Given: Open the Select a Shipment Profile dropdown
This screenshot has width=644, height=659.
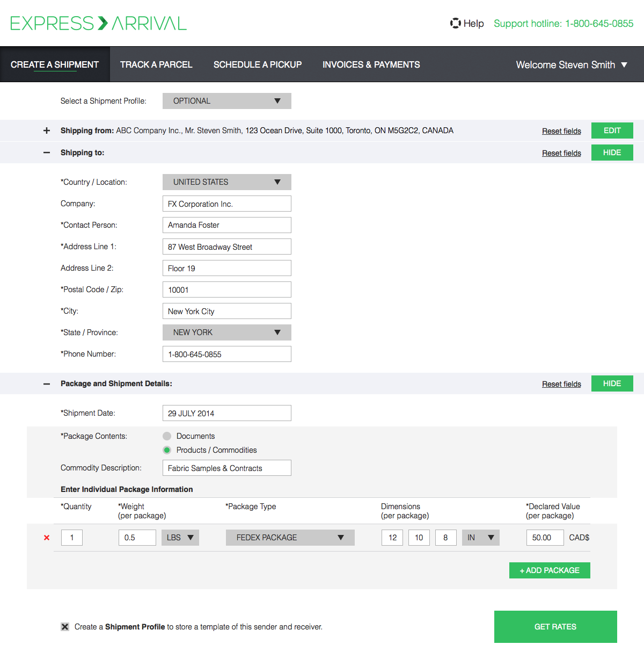Looking at the screenshot, I should [x=226, y=101].
